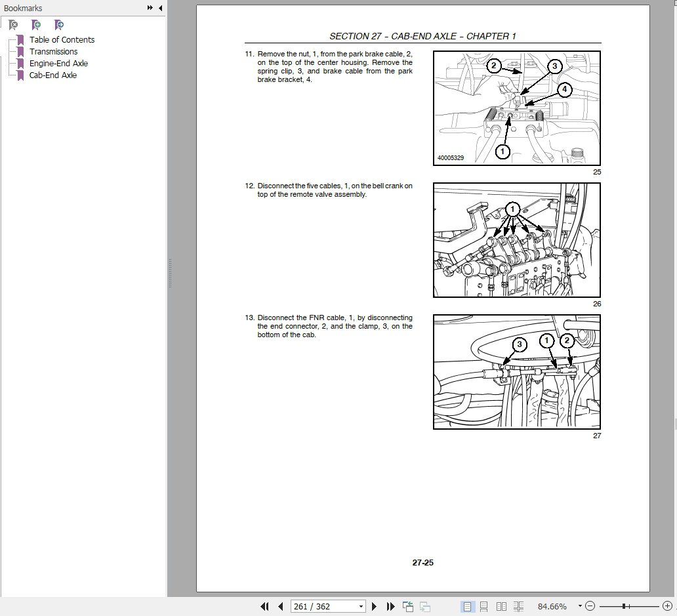
Task: Select the go-to-bookmark arrow icon
Action: click(59, 24)
